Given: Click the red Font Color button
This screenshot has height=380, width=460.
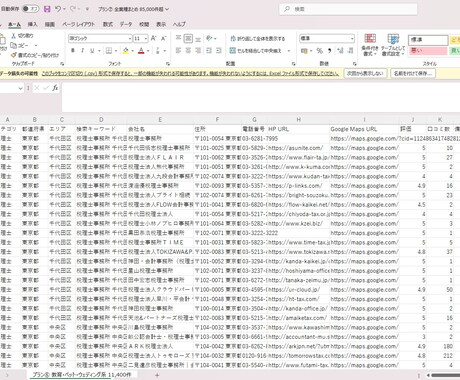Looking at the screenshot, I should 141,51.
